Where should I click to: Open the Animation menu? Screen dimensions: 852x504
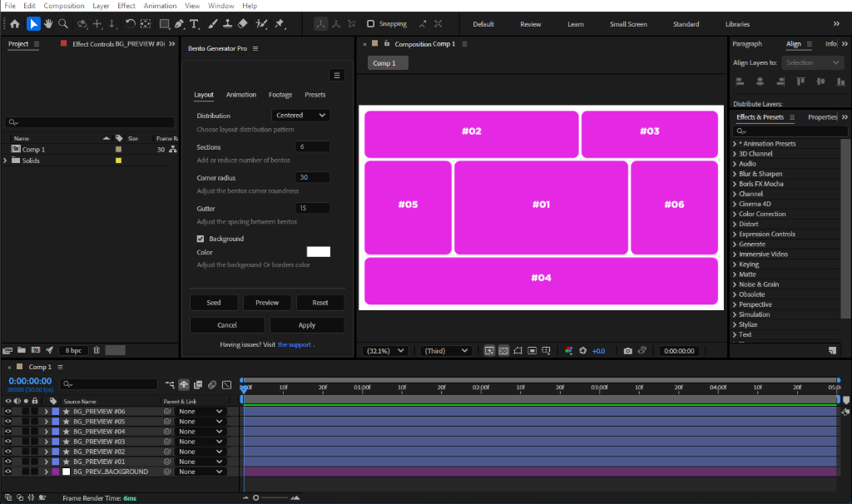point(160,6)
